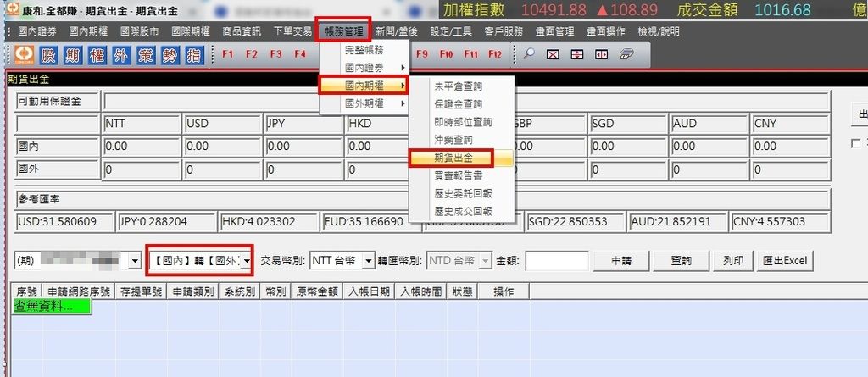Image resolution: width=868 pixels, height=377 pixels.
Task: Click the 申請 button
Action: point(621,261)
